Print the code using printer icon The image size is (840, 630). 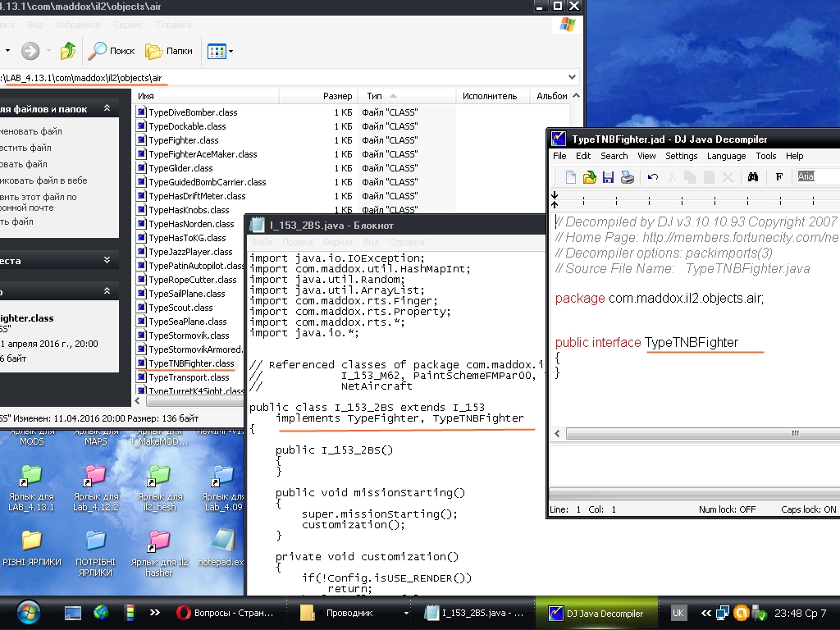pos(627,177)
